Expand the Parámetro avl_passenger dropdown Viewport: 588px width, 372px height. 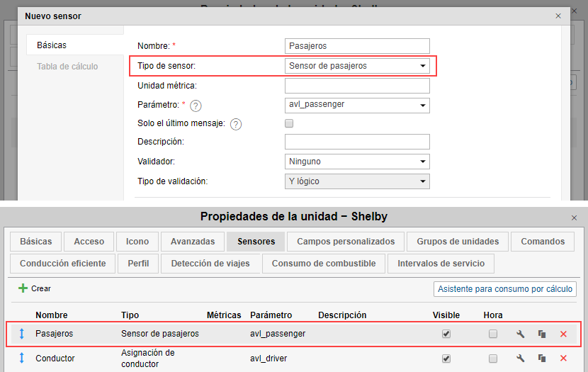[x=357, y=105]
